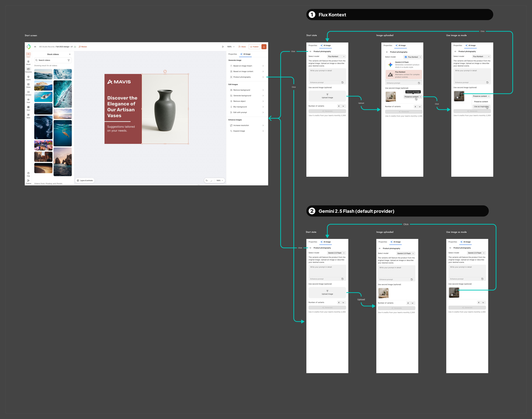Viewport: 532px width, 419px height.
Task: Open the Slides sidebar section
Action: [x=29, y=85]
